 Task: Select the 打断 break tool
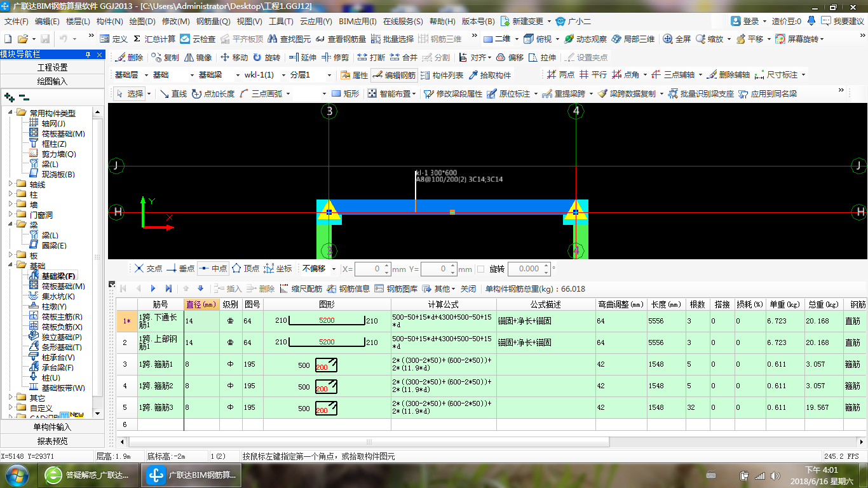[x=371, y=57]
